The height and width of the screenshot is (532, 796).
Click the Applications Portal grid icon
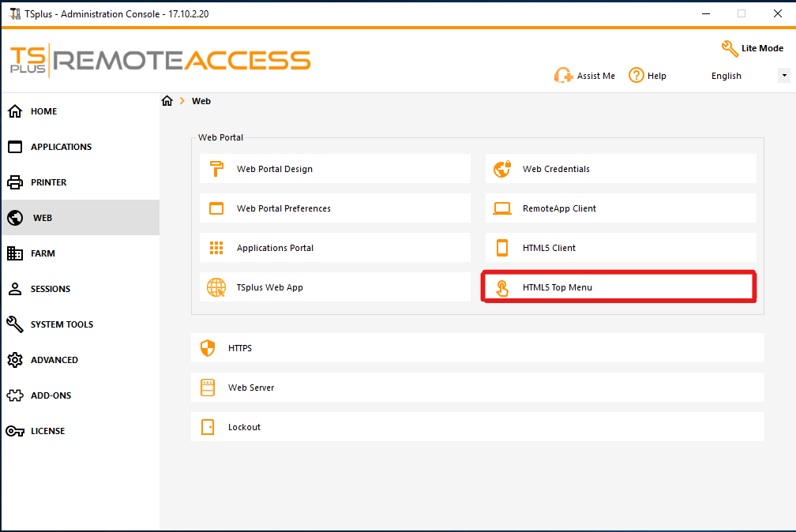(x=216, y=248)
